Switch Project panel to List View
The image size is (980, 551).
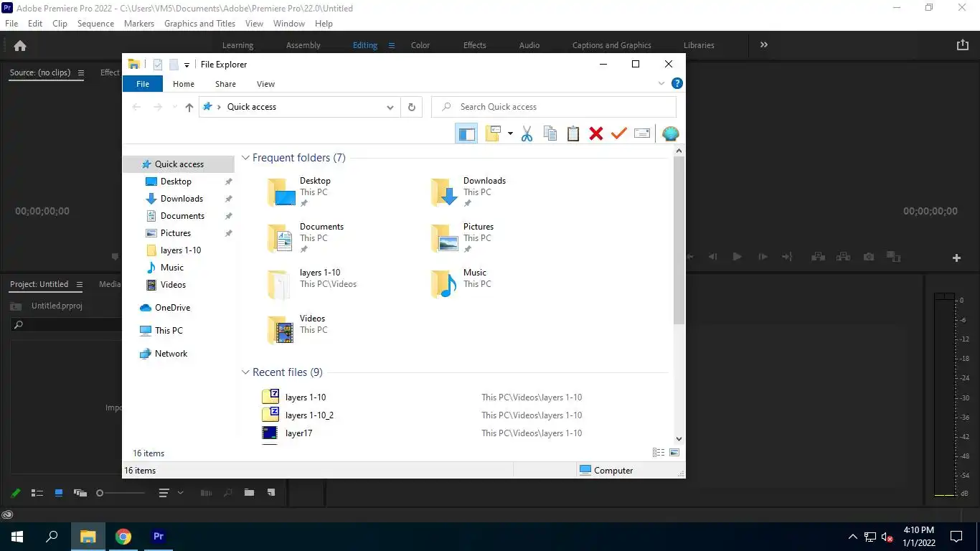(x=37, y=493)
